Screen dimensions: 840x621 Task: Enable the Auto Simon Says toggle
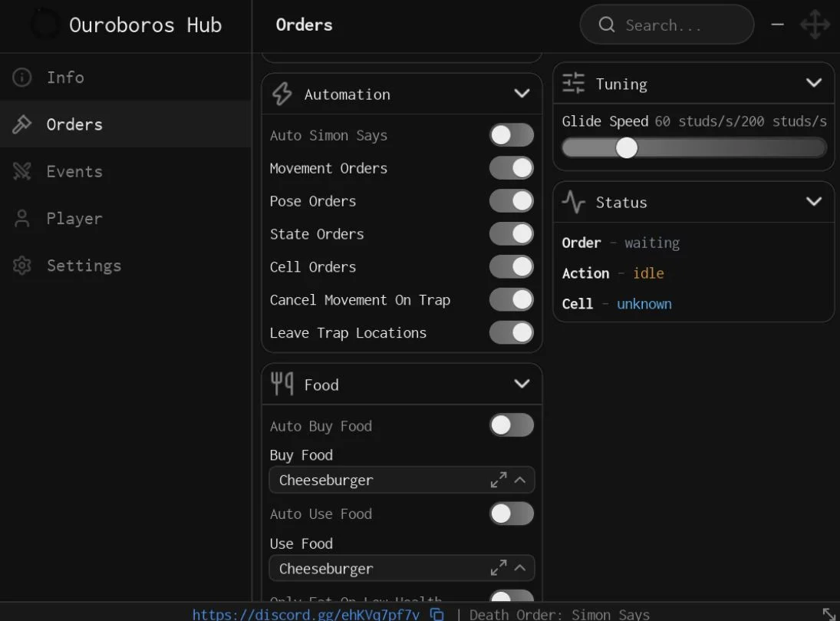pos(512,135)
